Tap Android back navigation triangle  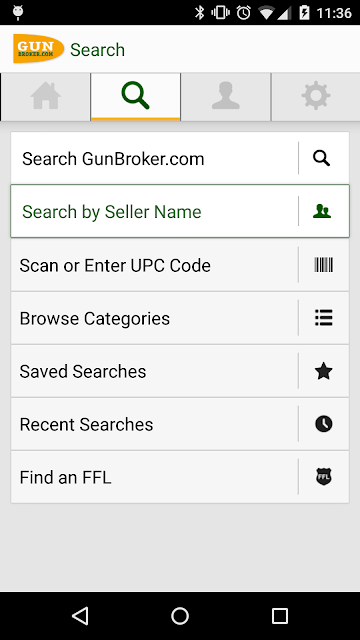[x=80, y=616]
